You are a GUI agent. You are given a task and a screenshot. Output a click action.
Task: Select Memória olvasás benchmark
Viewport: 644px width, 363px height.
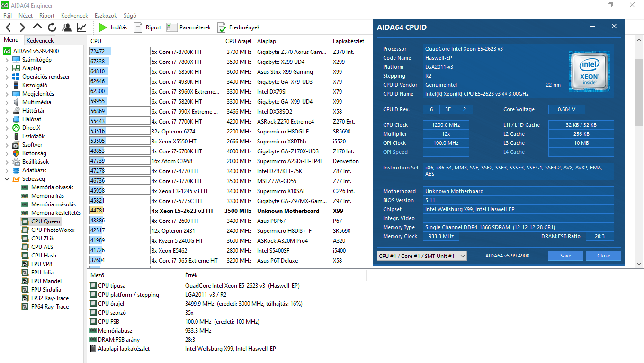click(x=52, y=187)
